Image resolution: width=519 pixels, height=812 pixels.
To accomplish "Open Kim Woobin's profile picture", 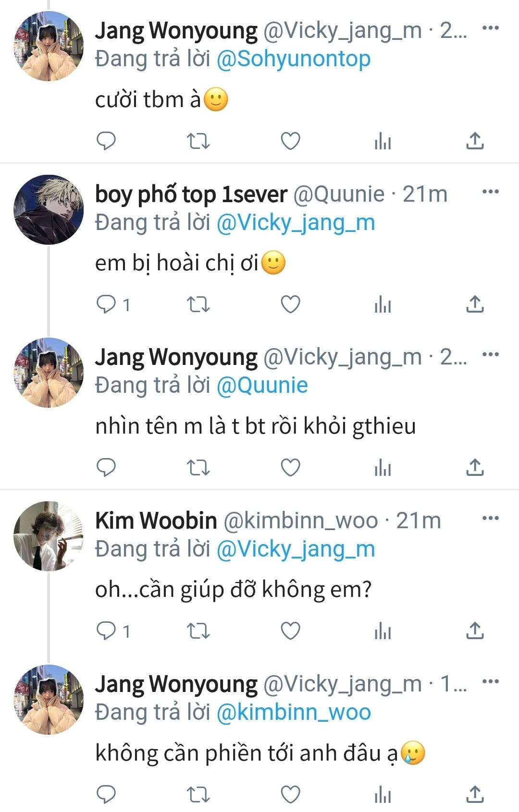I will [48, 536].
